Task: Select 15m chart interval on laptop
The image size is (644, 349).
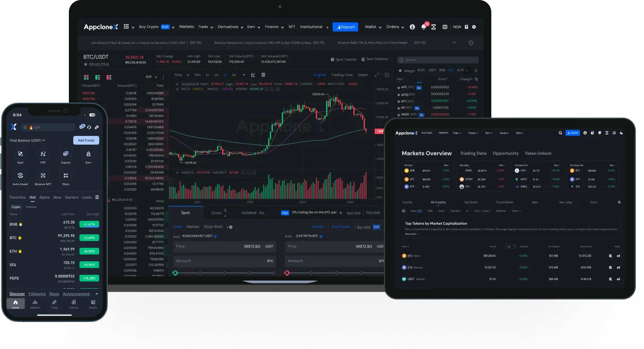Action: tap(197, 75)
